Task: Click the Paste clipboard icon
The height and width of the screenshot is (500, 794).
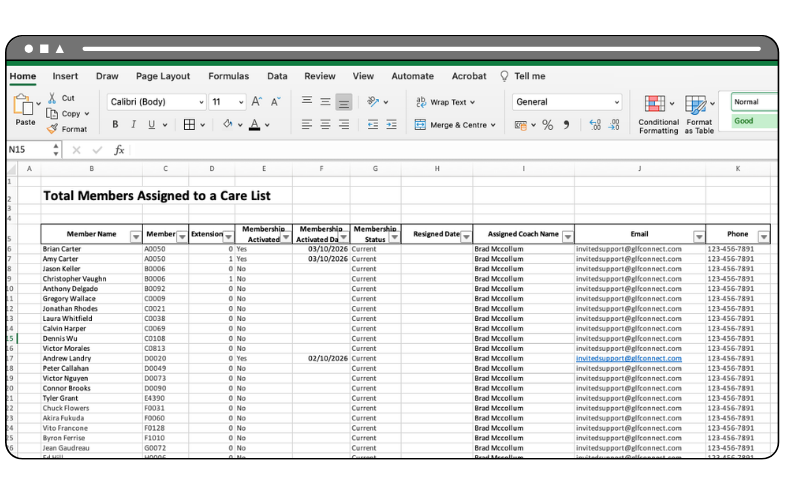Action: tap(23, 105)
